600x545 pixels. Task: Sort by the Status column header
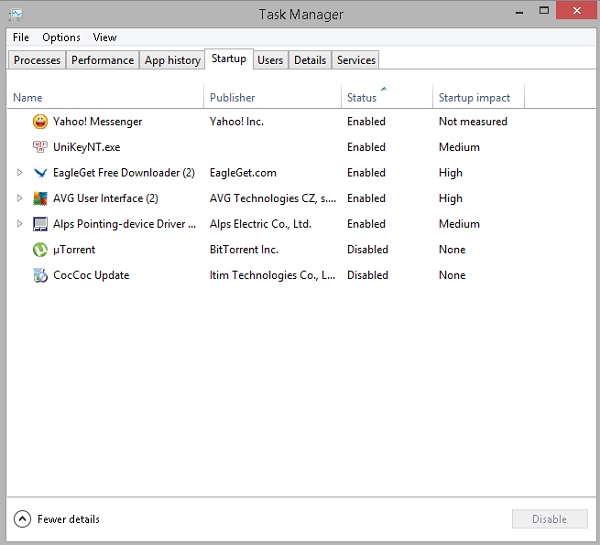(x=362, y=98)
